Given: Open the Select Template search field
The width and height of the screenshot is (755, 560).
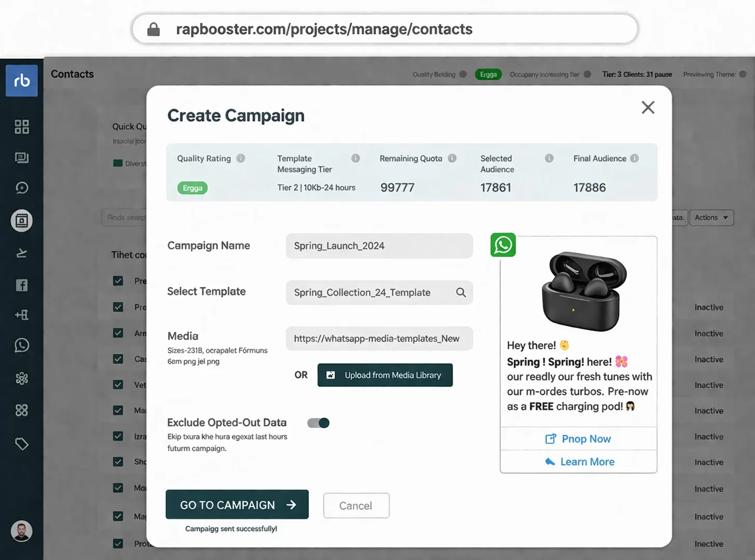Looking at the screenshot, I should pos(379,292).
